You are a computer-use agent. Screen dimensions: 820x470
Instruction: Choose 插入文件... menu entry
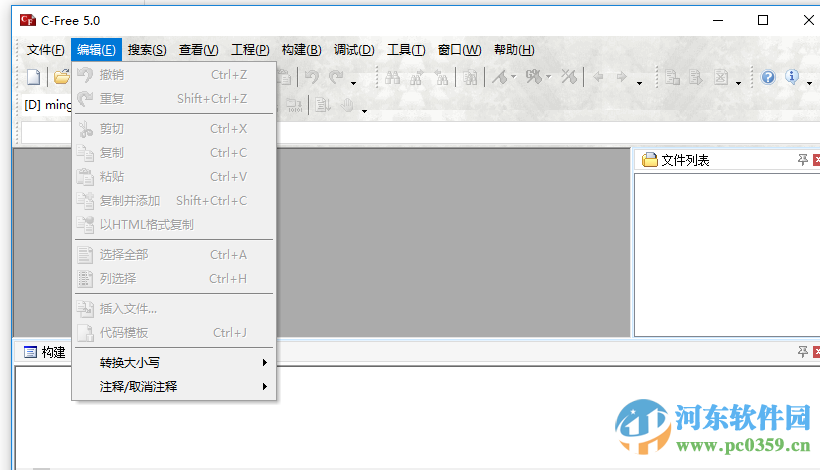coord(174,309)
